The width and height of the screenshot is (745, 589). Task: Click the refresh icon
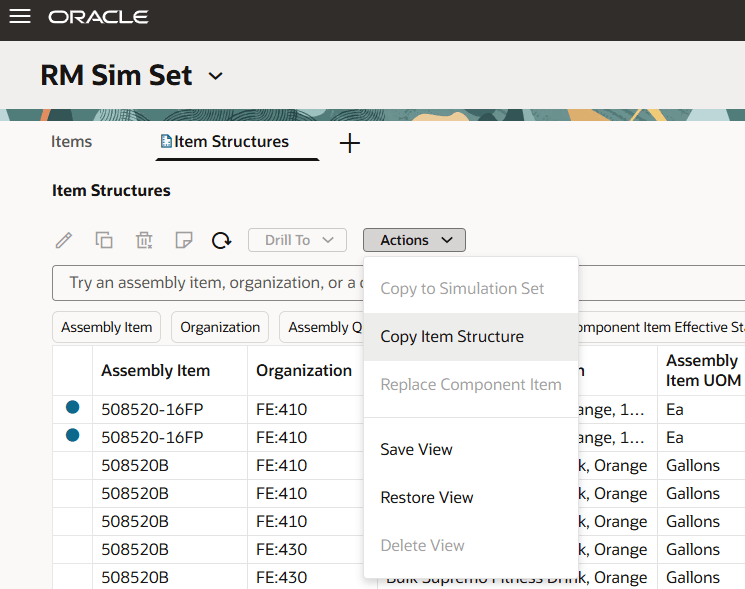[x=222, y=240]
